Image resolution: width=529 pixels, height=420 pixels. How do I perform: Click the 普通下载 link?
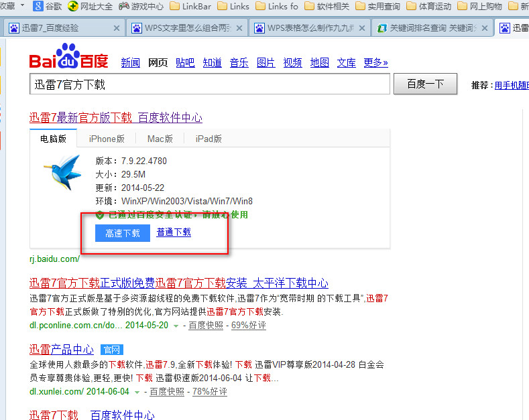point(174,232)
